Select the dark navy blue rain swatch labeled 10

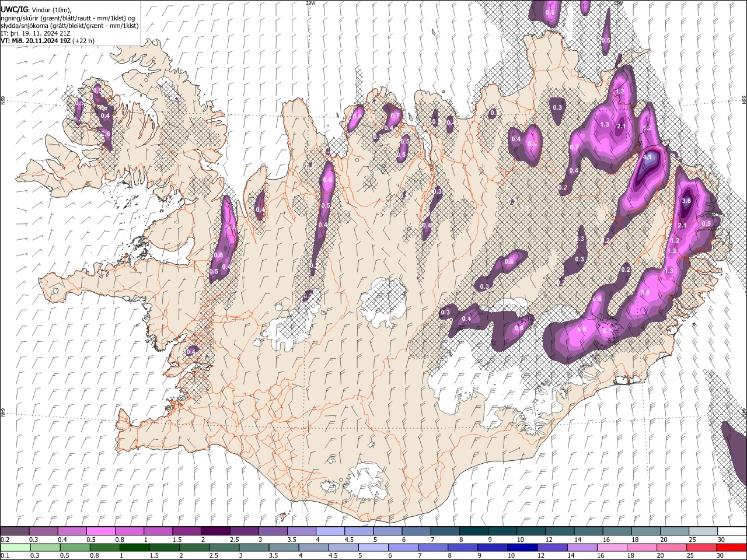(522, 548)
